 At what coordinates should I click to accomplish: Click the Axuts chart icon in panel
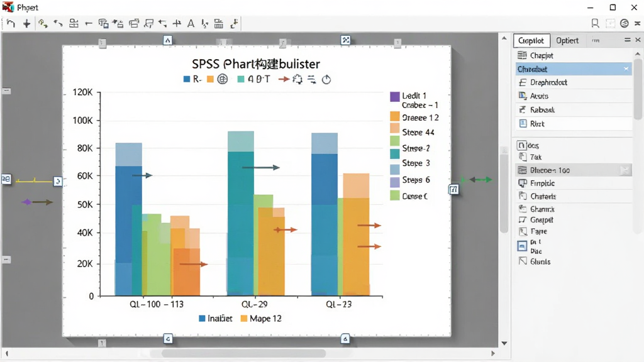(523, 96)
